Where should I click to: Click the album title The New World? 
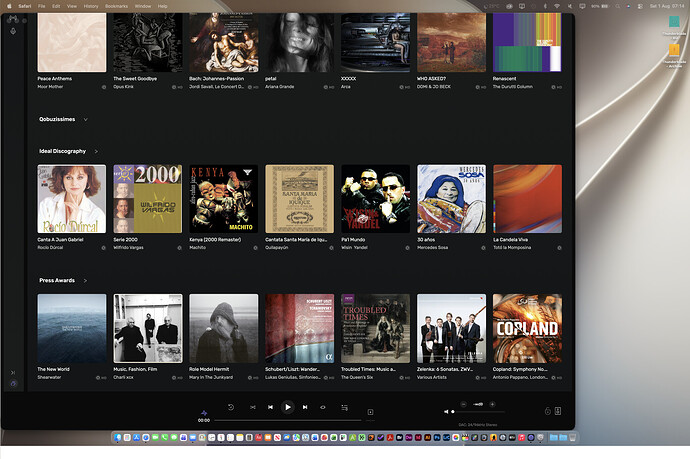(53, 369)
